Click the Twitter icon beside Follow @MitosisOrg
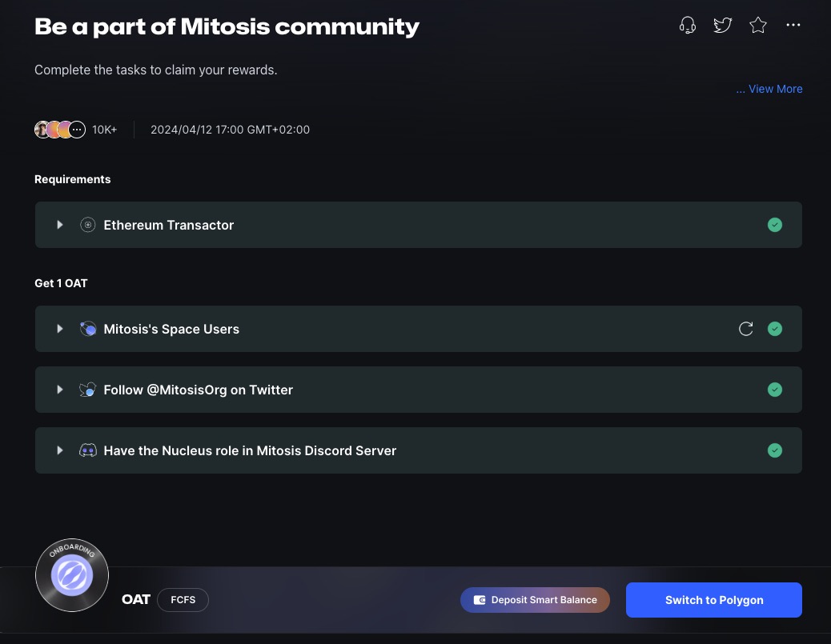 88,390
